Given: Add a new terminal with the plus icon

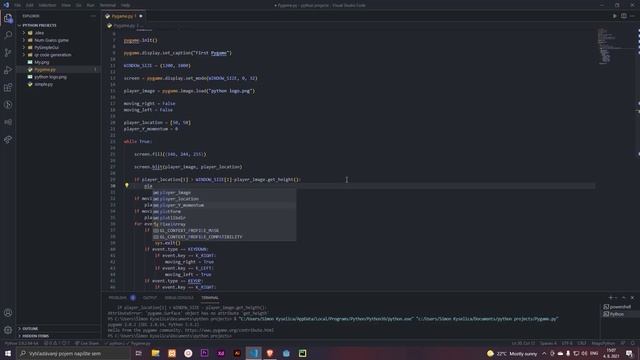Looking at the screenshot, I should pyautogui.click(x=611, y=298).
